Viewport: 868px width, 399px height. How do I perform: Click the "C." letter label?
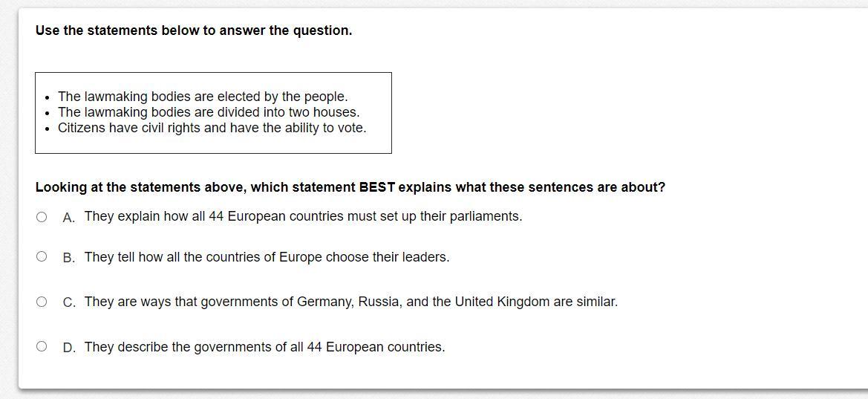pos(69,302)
